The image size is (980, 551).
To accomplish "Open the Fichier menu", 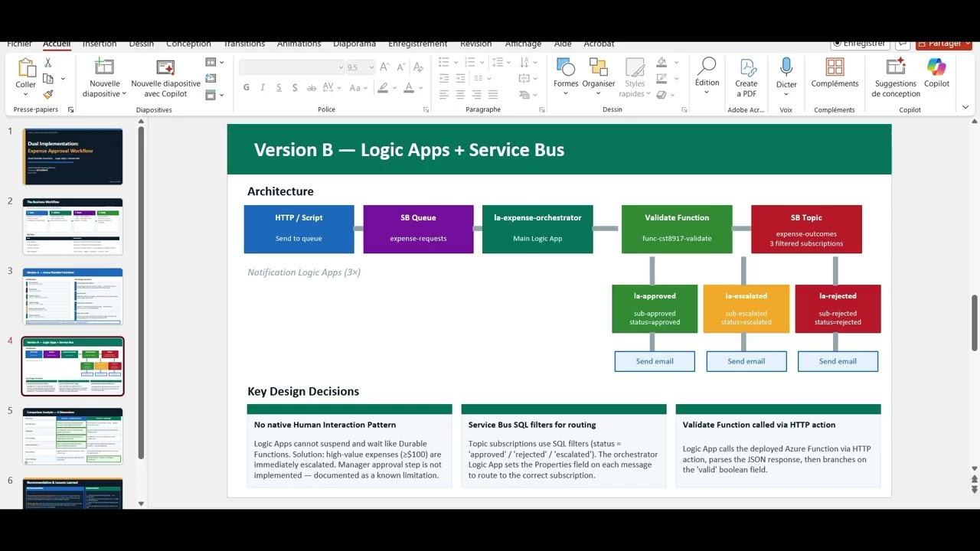I will pyautogui.click(x=20, y=44).
